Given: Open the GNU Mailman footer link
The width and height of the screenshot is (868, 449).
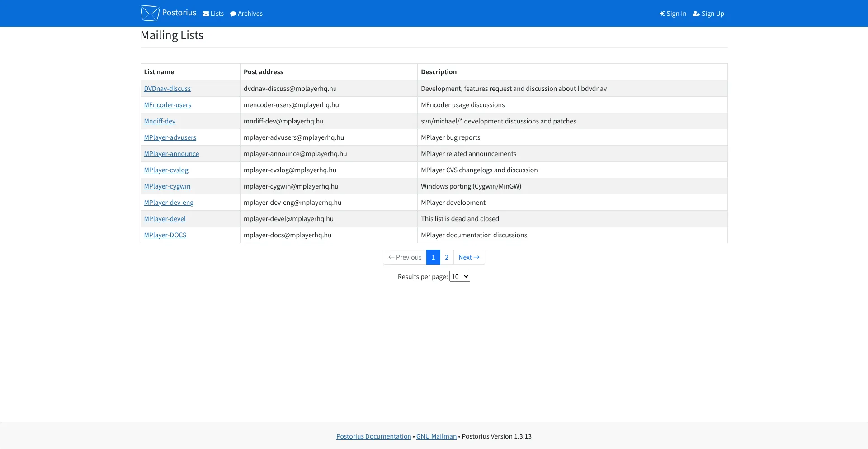Looking at the screenshot, I should [436, 436].
